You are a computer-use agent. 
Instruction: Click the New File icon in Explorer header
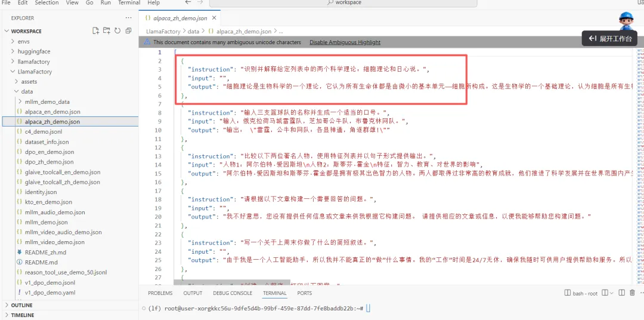[95, 31]
